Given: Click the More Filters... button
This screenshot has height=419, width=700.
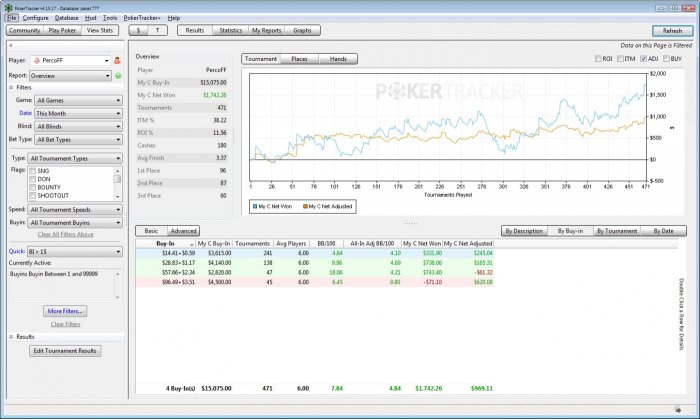Looking at the screenshot, I should [x=65, y=312].
